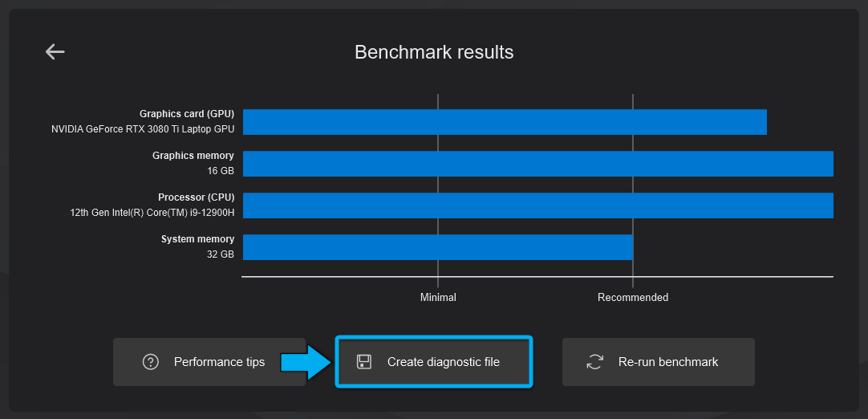Click the question mark icon for Performance tips
The image size is (868, 419).
[x=150, y=362]
